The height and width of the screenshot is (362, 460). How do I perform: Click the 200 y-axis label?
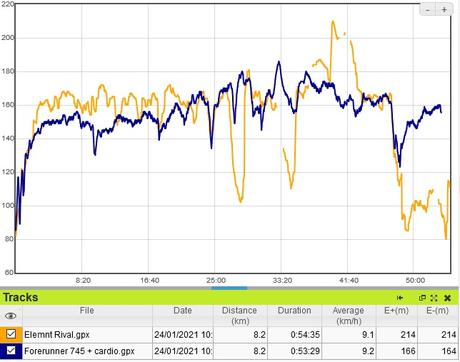click(x=7, y=38)
